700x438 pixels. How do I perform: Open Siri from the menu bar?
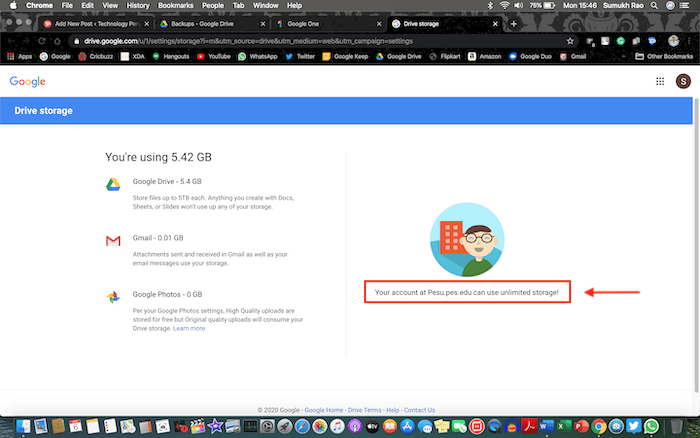pyautogui.click(x=670, y=5)
